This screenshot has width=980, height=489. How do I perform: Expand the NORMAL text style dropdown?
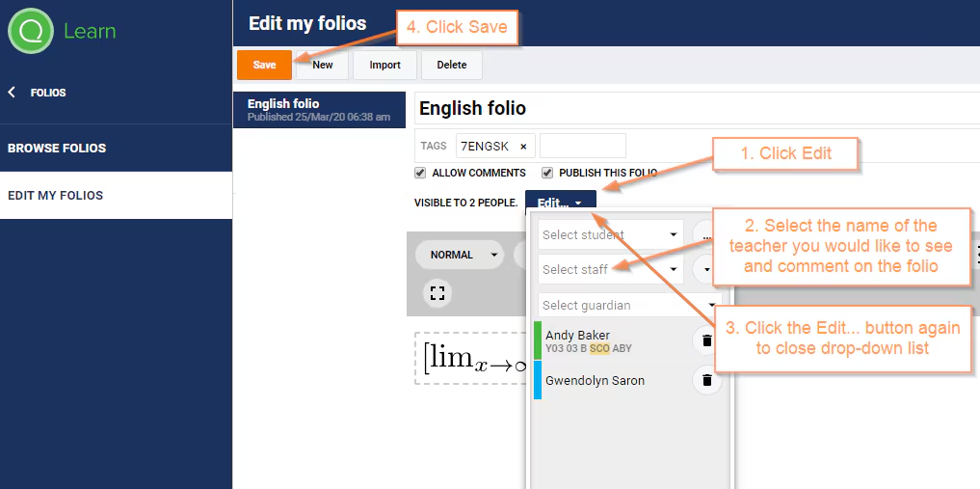tap(460, 255)
